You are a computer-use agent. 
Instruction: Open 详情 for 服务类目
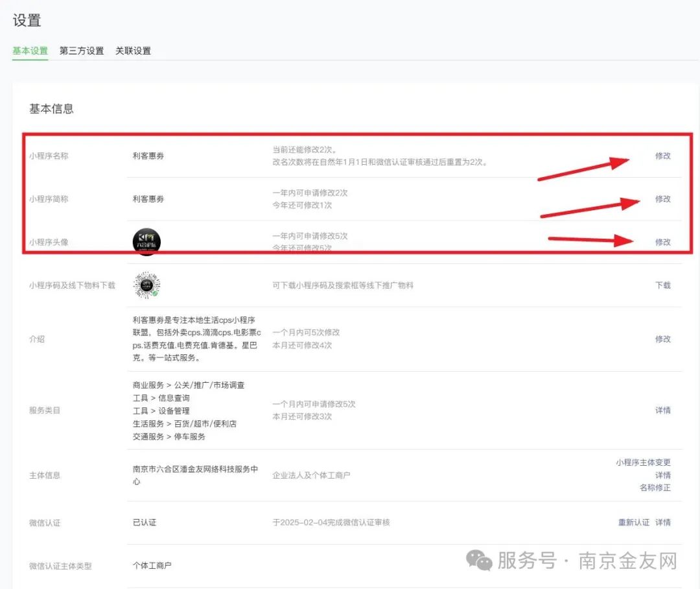click(664, 410)
